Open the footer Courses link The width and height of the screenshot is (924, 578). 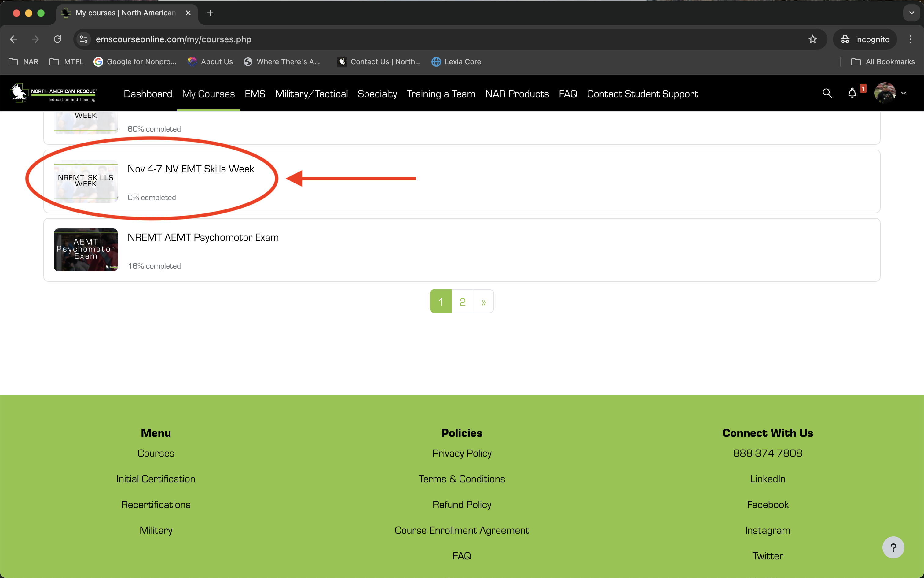coord(156,453)
